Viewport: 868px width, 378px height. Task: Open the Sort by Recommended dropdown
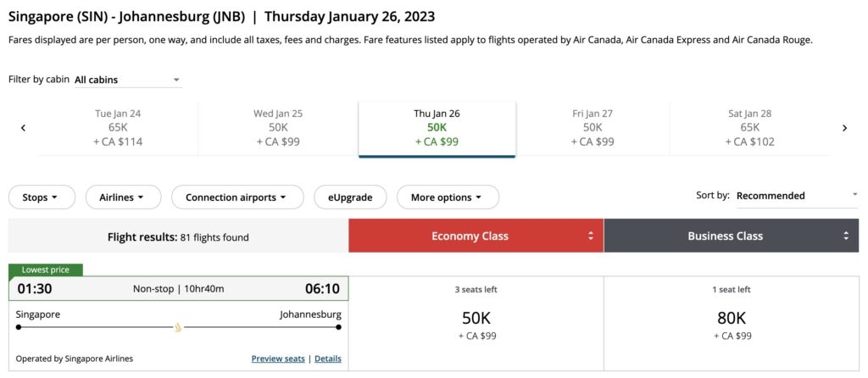tap(797, 196)
